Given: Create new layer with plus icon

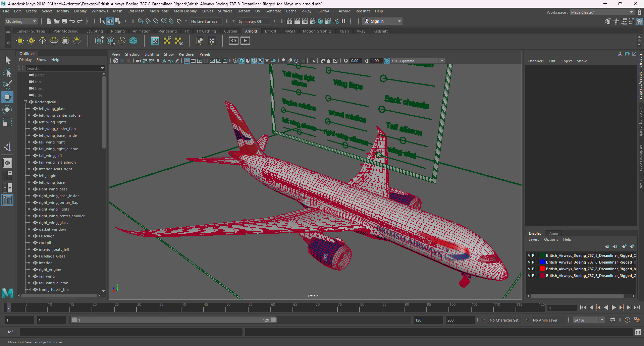Looking at the screenshot, I should (x=624, y=246).
